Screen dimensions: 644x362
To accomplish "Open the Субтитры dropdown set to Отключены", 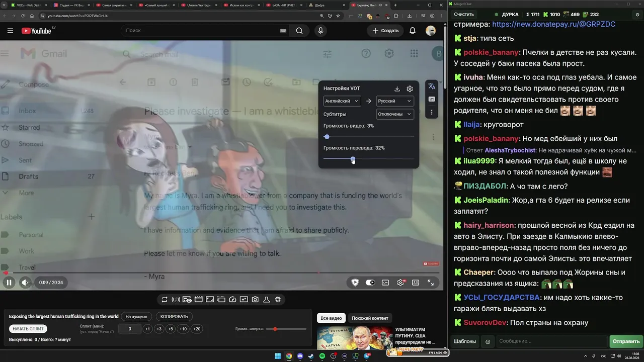I will tap(395, 114).
